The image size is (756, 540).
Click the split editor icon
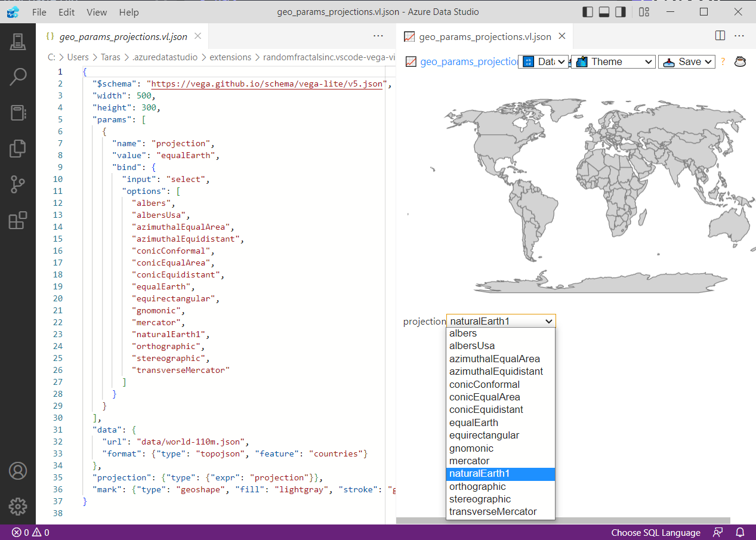[720, 36]
